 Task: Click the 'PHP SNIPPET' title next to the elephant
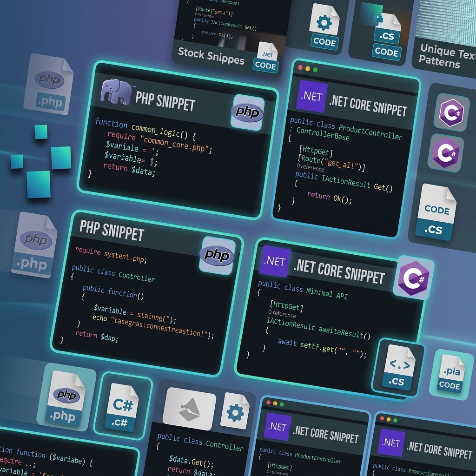(x=165, y=101)
